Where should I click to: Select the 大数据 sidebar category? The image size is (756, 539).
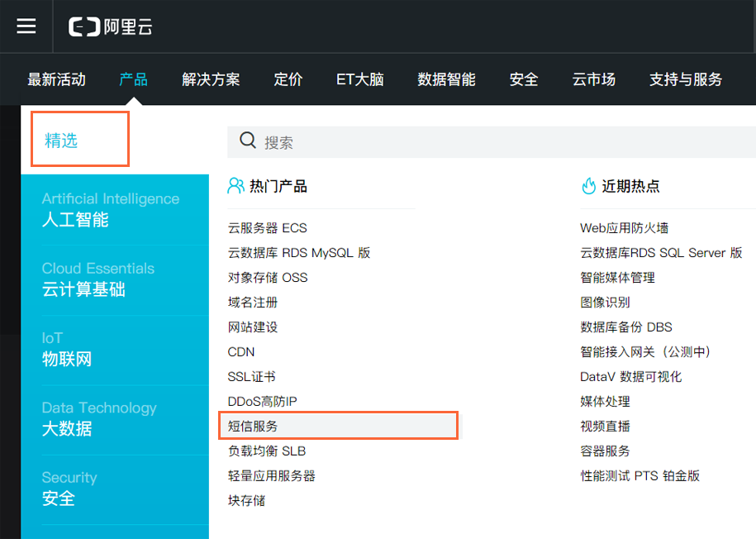click(x=115, y=419)
